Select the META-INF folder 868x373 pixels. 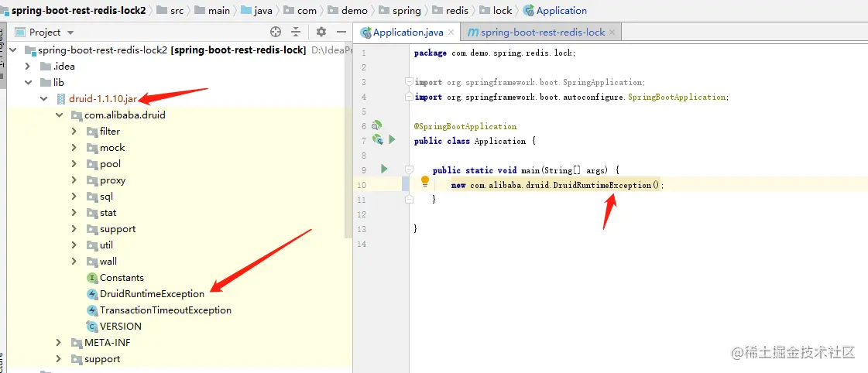pos(108,343)
